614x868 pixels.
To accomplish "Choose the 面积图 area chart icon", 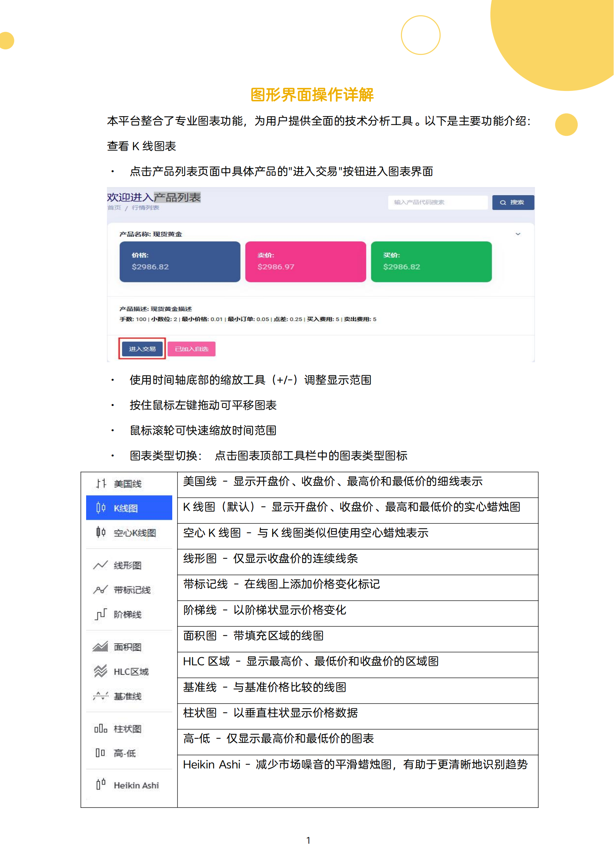I will pos(101,647).
